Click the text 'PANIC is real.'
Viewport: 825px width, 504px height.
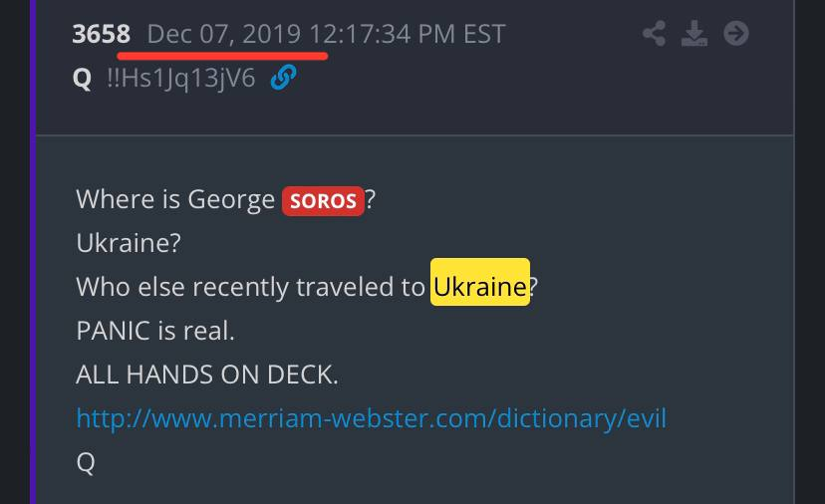[155, 331]
